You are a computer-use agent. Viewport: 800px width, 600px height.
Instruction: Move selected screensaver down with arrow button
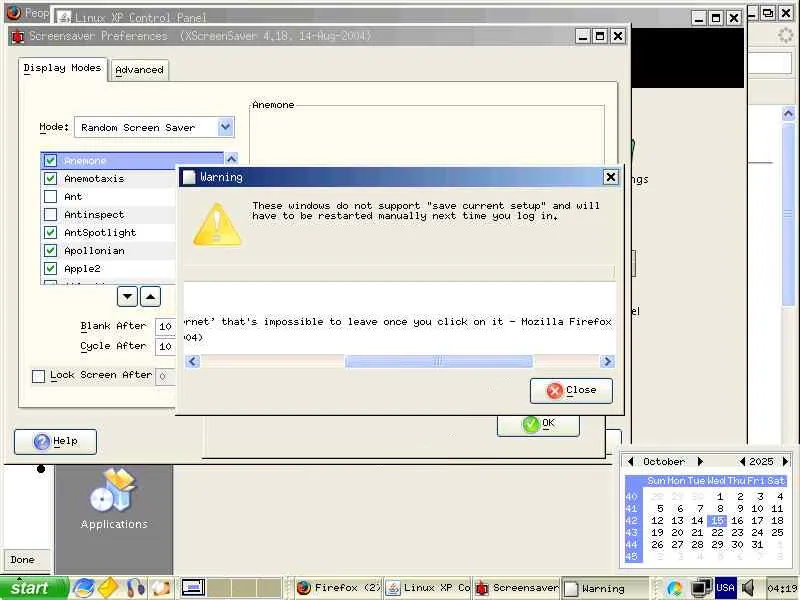127,296
